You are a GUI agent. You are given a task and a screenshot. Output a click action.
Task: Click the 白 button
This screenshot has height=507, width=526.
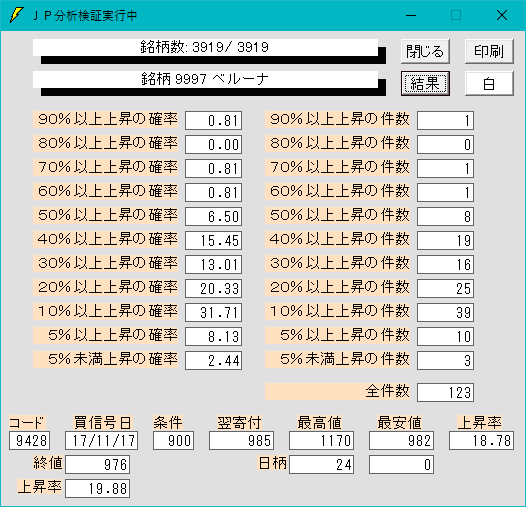[489, 83]
